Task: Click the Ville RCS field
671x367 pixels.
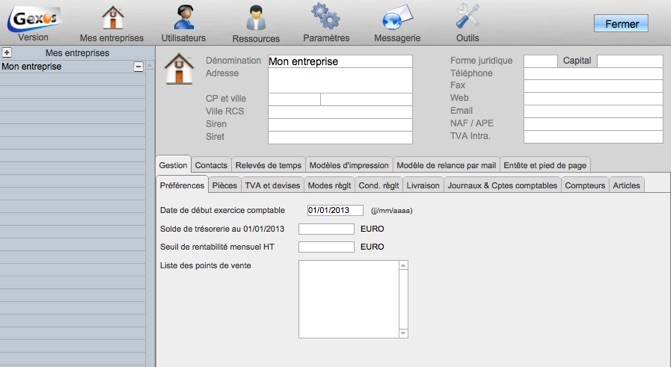Action: click(340, 112)
